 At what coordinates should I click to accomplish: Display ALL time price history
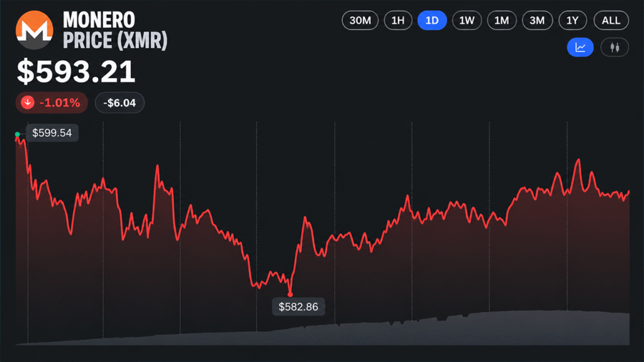611,21
